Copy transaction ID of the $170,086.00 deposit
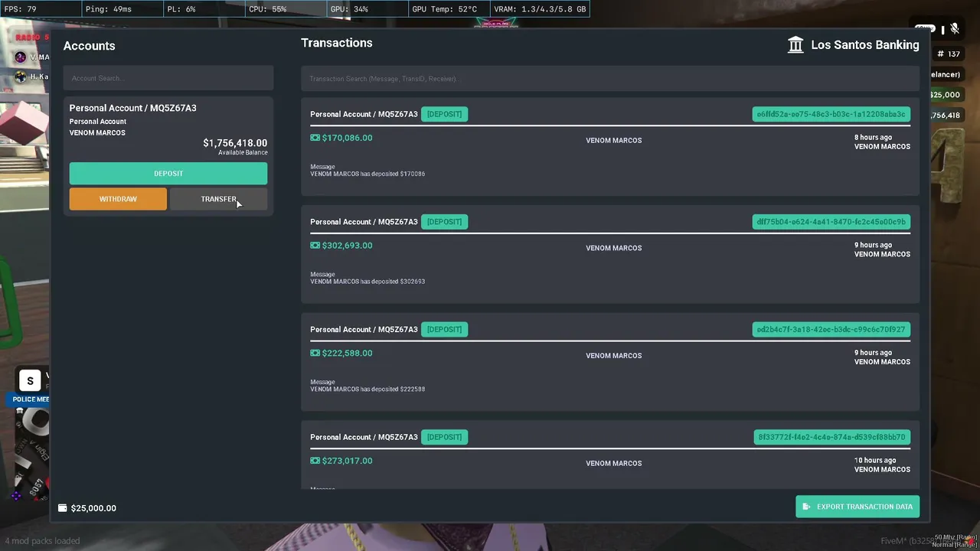The image size is (980, 551). click(831, 114)
